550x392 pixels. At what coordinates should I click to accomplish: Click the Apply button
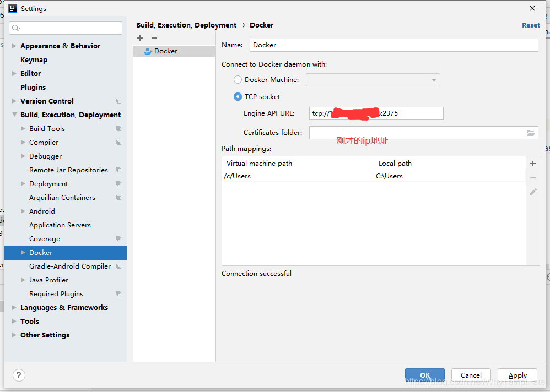517,375
